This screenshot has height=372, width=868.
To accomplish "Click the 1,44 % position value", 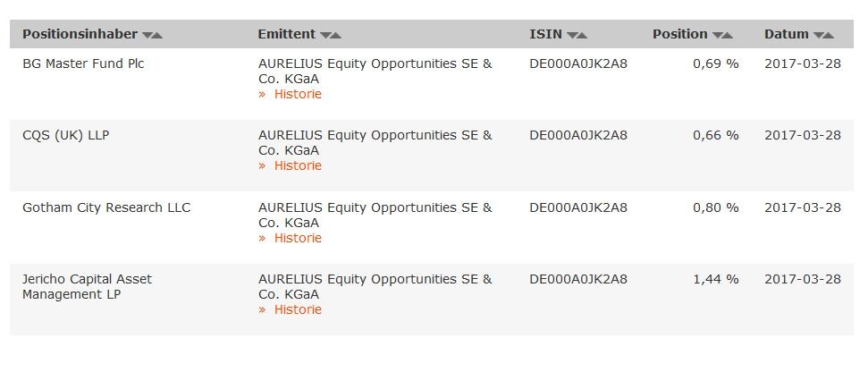I will coord(716,280).
